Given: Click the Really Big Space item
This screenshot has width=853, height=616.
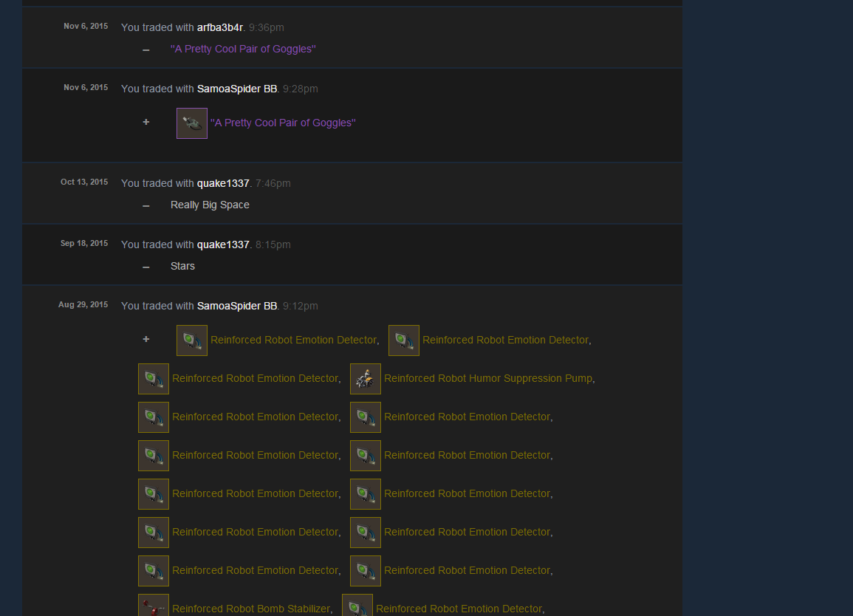Looking at the screenshot, I should point(210,205).
